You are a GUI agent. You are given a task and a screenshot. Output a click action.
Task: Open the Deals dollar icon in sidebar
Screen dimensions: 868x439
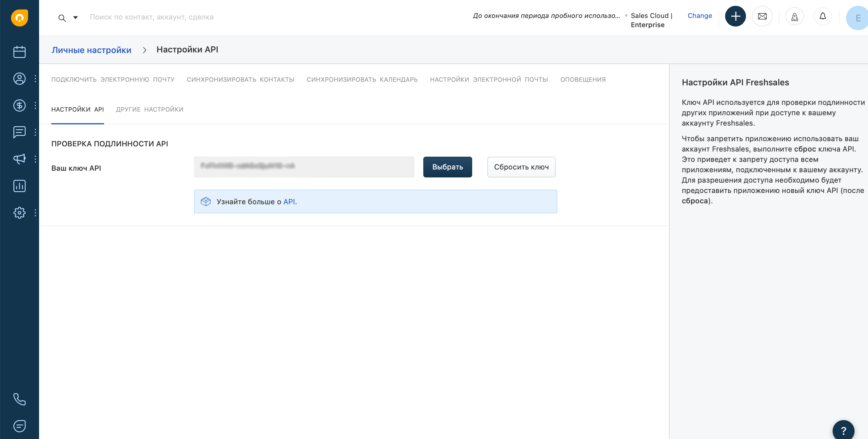pyautogui.click(x=20, y=106)
